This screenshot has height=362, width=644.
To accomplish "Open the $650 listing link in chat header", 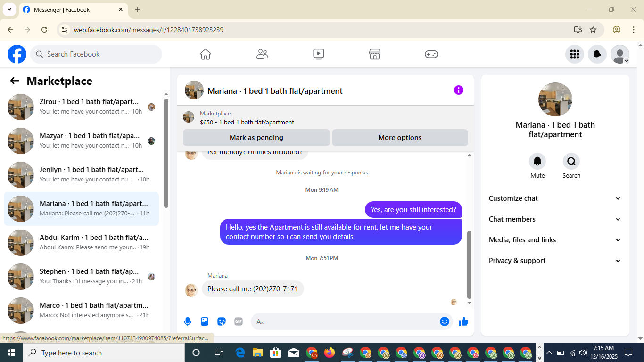I will (x=247, y=122).
